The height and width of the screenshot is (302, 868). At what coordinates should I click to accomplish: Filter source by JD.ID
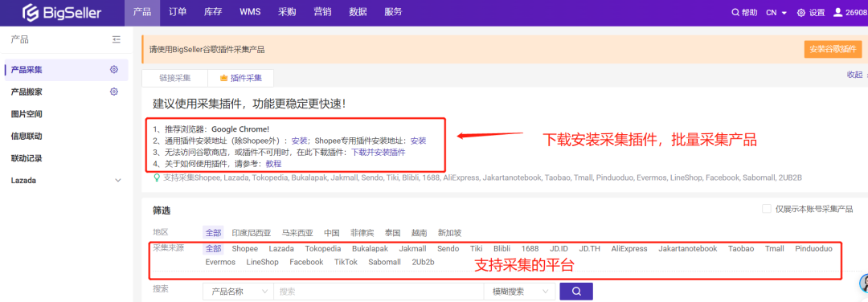point(559,249)
